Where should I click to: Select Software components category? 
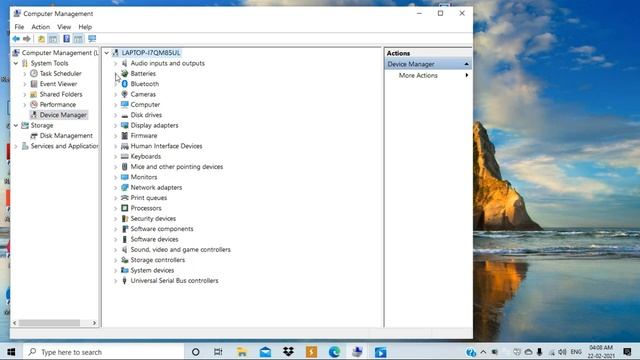point(162,229)
